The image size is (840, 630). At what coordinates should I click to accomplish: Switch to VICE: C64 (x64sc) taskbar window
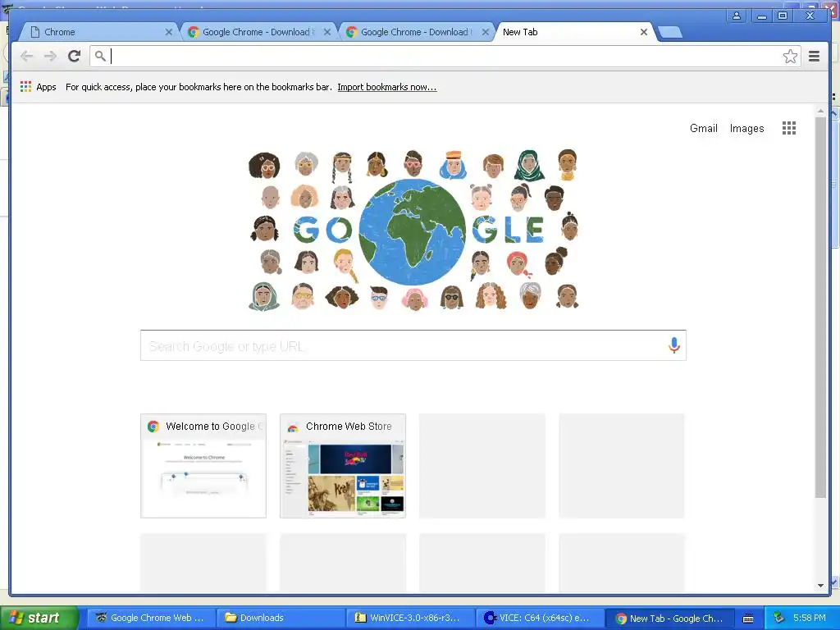pyautogui.click(x=540, y=618)
